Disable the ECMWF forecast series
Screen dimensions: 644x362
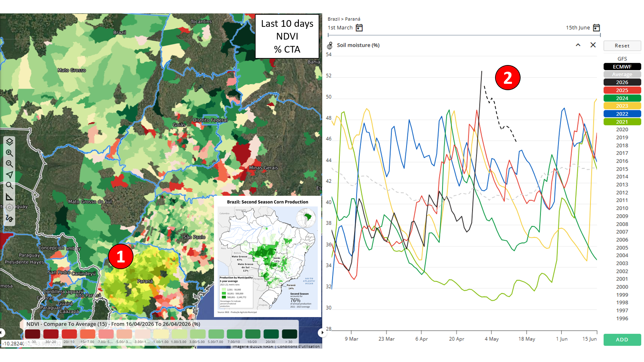pyautogui.click(x=622, y=67)
